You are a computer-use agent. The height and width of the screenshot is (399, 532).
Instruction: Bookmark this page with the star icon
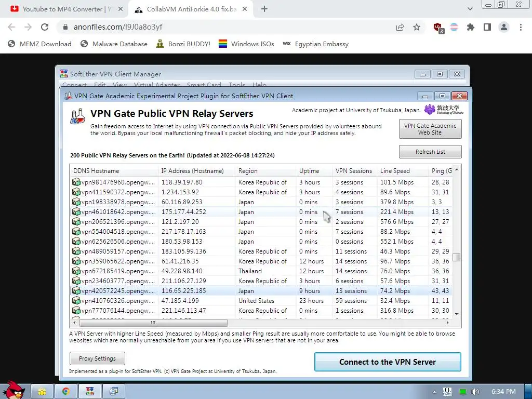point(417,27)
